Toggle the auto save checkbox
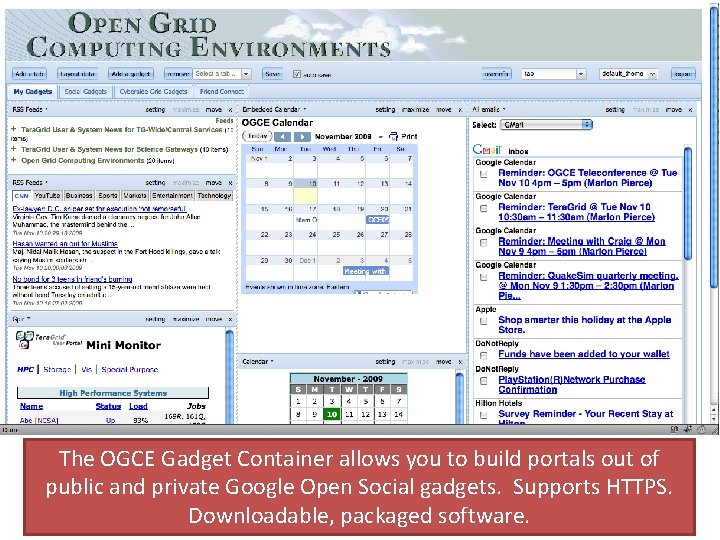 pos(297,74)
